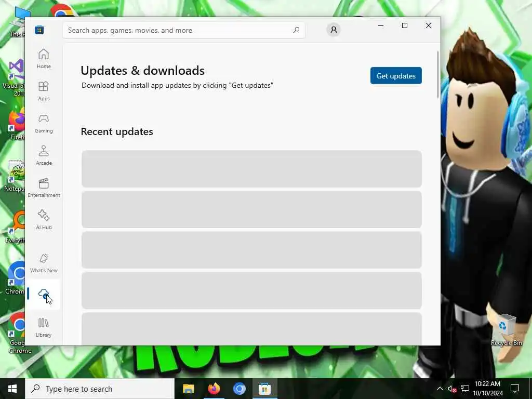Open File Explorer from the taskbar

(x=188, y=389)
